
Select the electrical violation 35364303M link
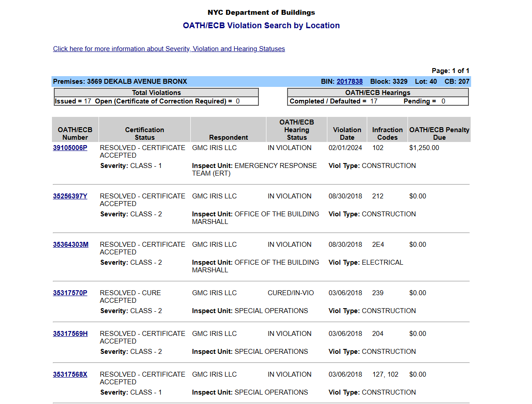click(x=71, y=245)
